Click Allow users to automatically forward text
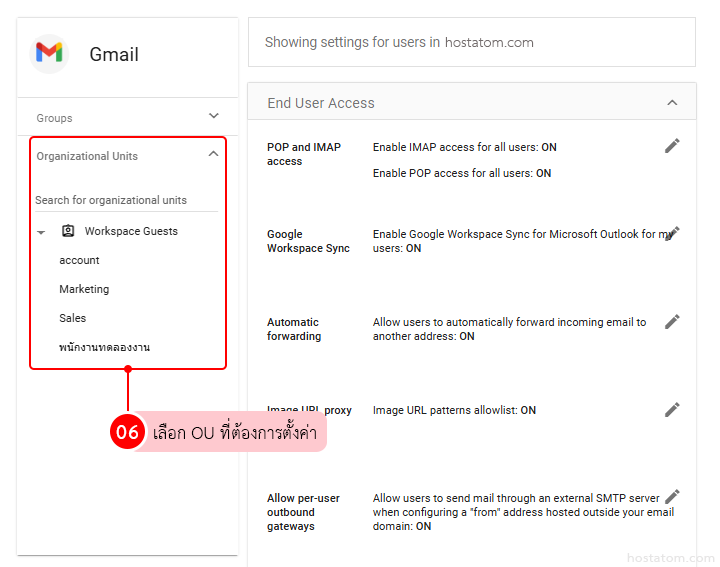 pos(509,329)
